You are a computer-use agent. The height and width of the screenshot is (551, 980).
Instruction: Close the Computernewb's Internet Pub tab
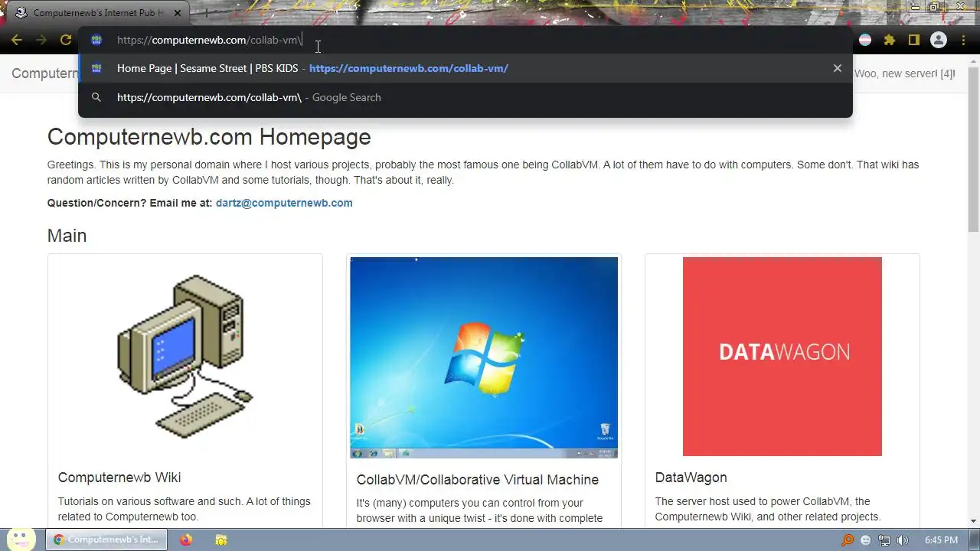tap(178, 13)
